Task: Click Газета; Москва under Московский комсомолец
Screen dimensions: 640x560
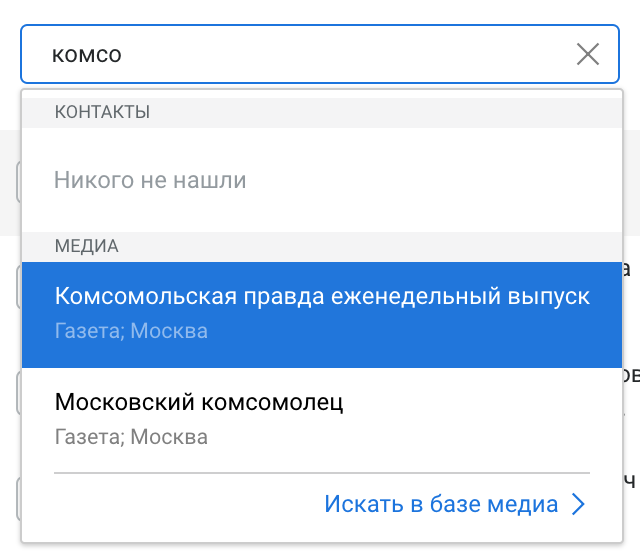Action: 131,437
